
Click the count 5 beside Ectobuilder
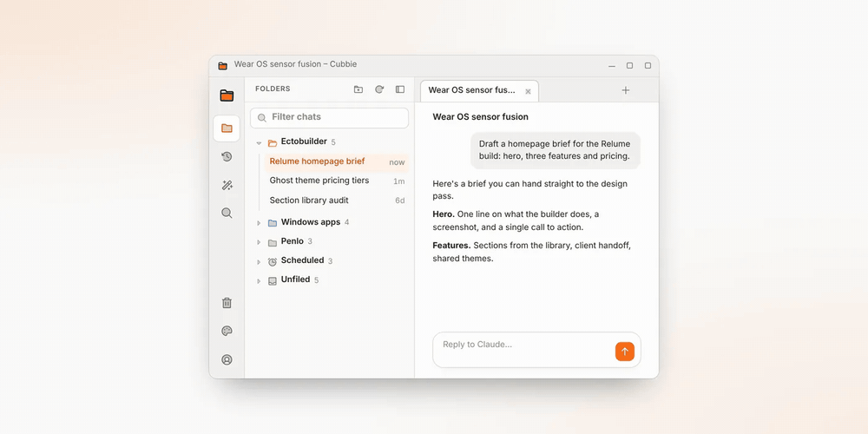(x=333, y=142)
